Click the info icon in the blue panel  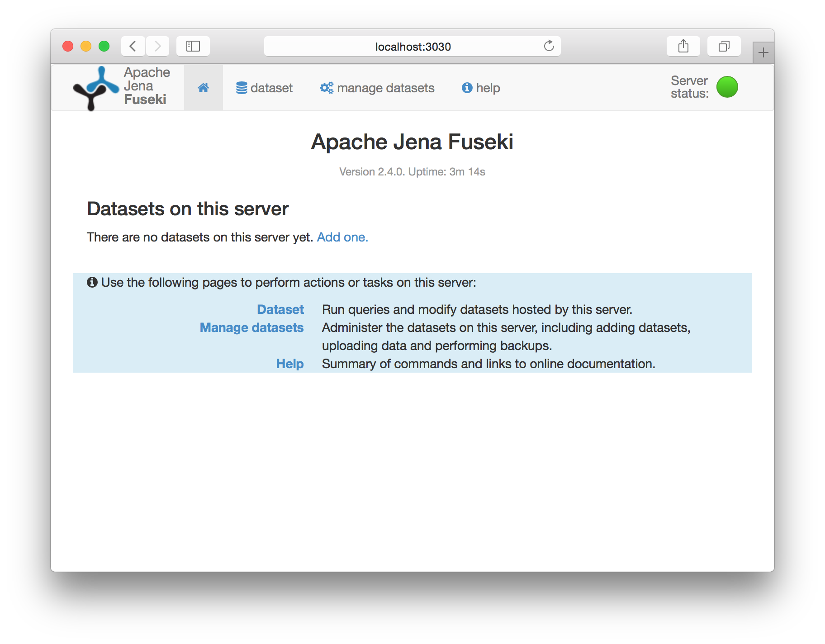tap(92, 282)
